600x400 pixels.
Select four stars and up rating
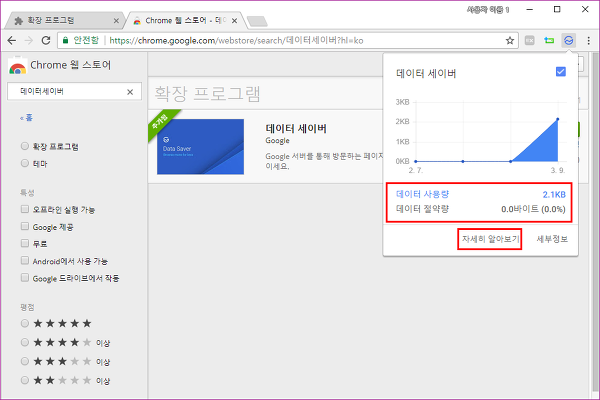[x=25, y=342]
